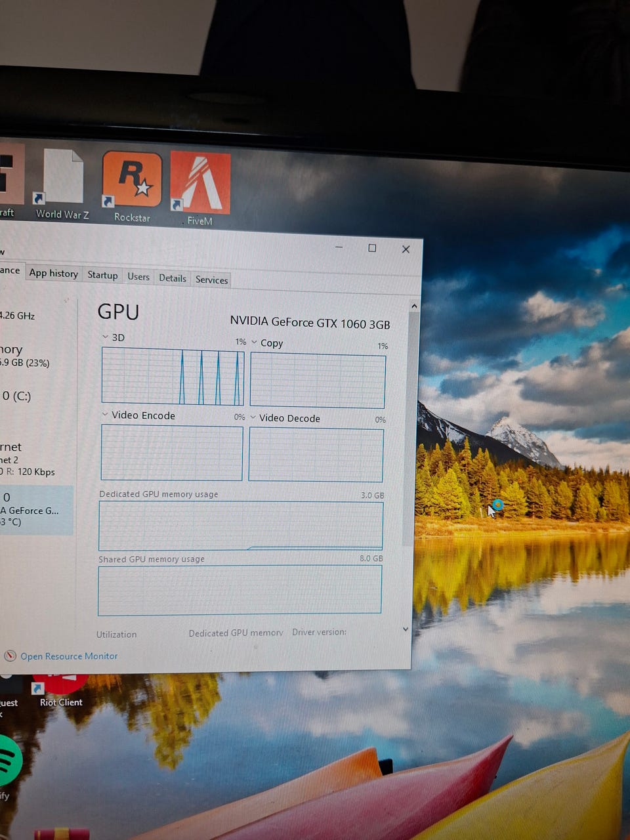Click the Dedicated GPU memory usage graph

coord(240,526)
